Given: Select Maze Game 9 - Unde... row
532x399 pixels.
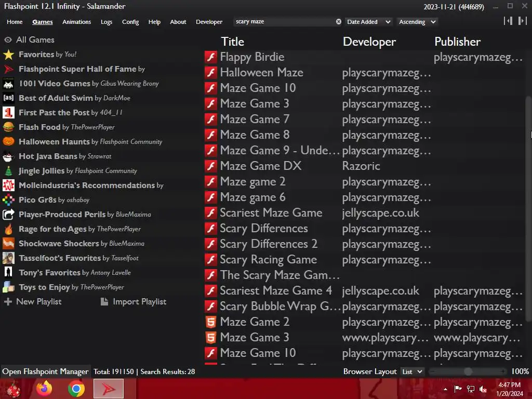Looking at the screenshot, I should coord(363,150).
